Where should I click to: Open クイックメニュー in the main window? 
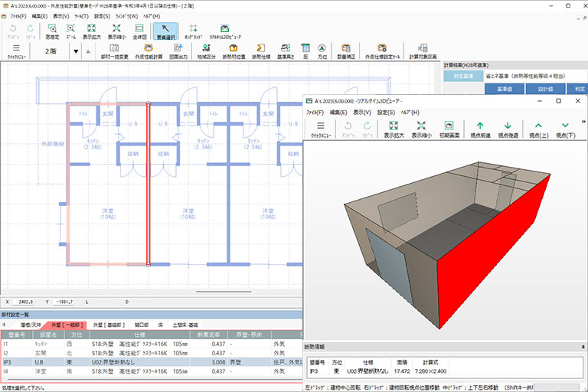coord(16,51)
